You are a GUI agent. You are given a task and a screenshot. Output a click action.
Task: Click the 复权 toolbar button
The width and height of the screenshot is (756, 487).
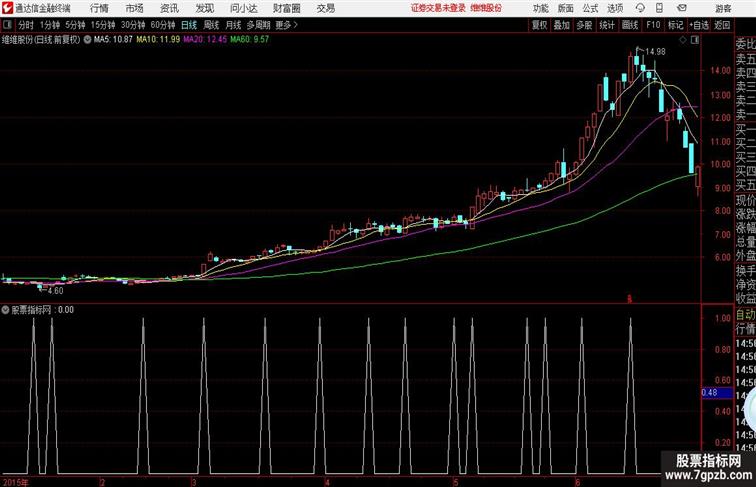tap(540, 25)
